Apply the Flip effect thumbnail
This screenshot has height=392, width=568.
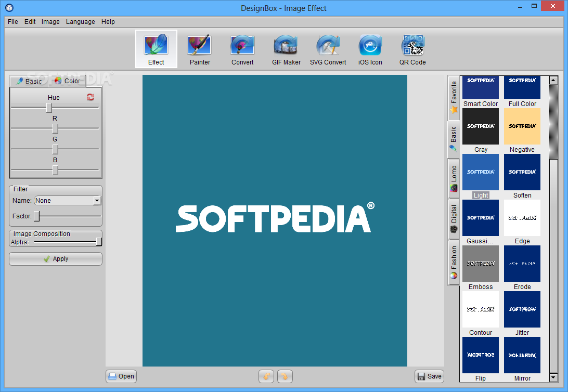click(x=480, y=355)
